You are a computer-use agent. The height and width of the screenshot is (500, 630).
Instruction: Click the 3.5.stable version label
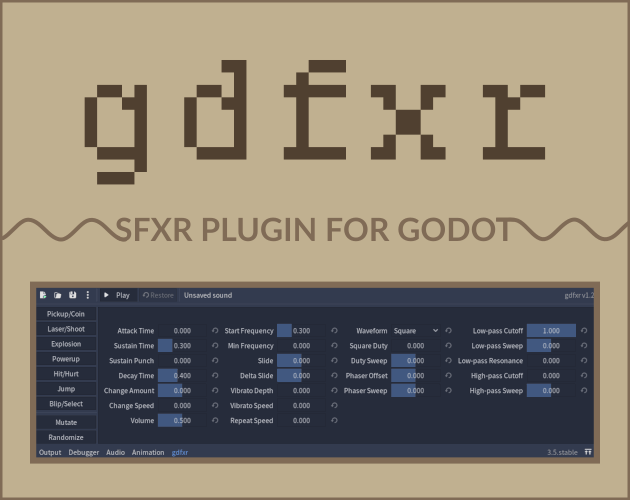point(562,452)
